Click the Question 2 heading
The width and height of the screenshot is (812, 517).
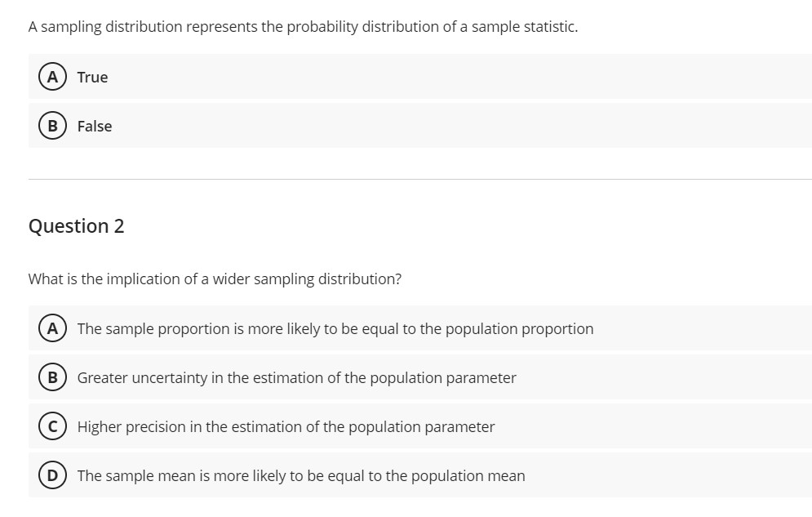[x=76, y=226]
